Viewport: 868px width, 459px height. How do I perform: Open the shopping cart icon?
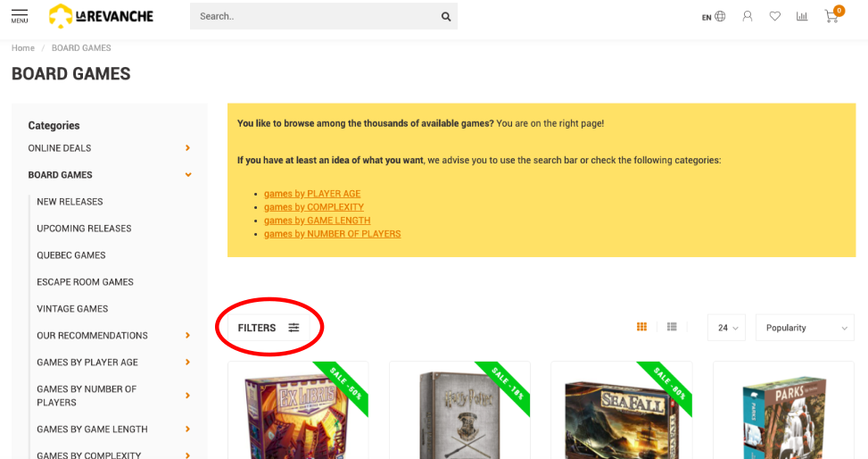tap(832, 16)
